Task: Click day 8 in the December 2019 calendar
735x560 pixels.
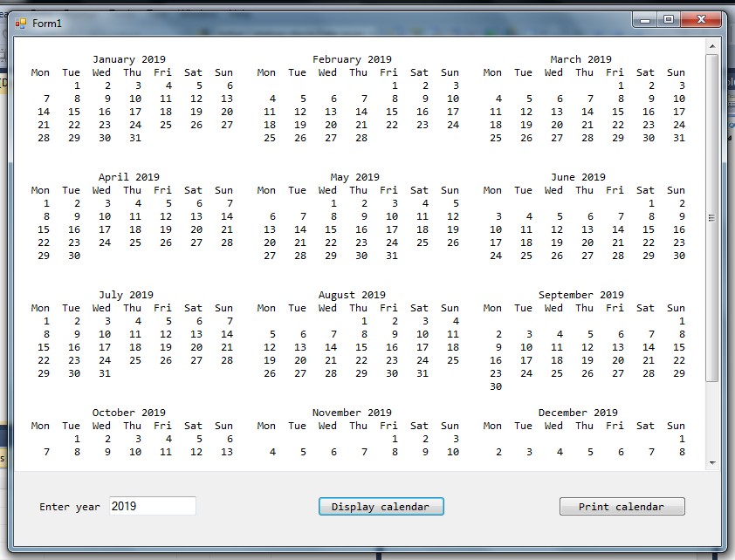Action: click(x=682, y=453)
